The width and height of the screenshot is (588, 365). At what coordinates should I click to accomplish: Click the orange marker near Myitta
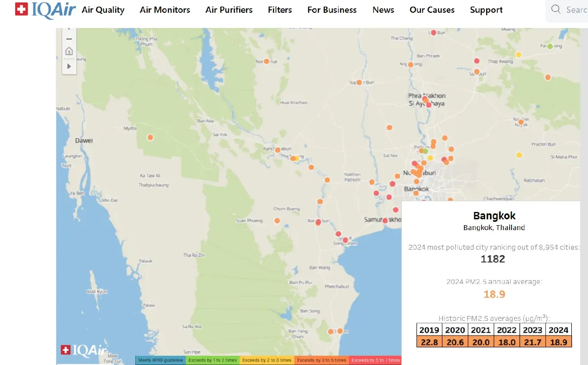coord(150,137)
